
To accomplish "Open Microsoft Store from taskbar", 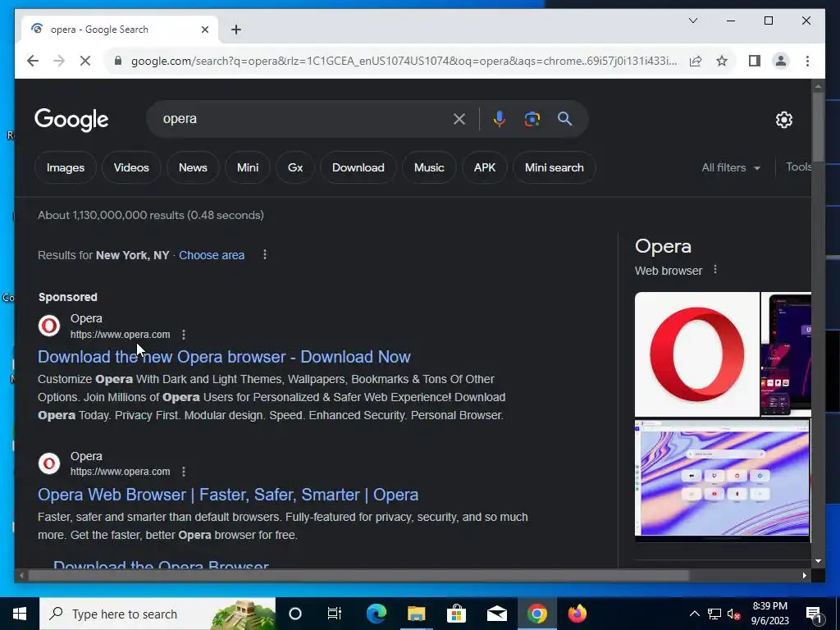I will (x=456, y=614).
